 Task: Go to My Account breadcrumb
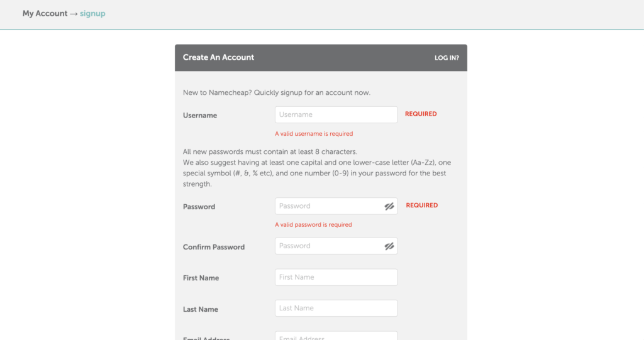45,13
